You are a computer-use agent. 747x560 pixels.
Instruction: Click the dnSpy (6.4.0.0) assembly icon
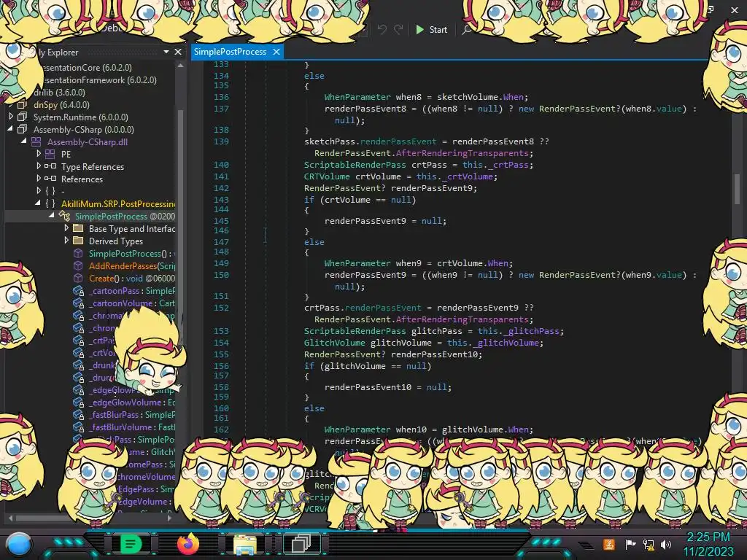tap(22, 104)
